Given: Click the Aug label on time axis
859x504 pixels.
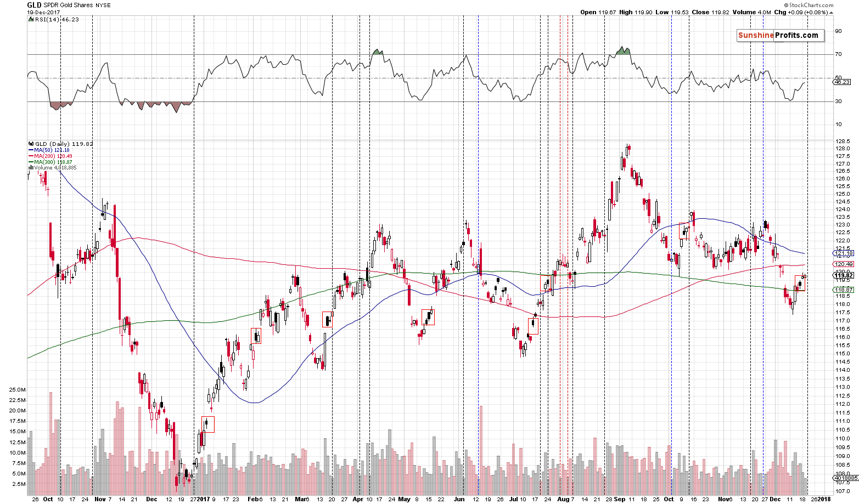Looking at the screenshot, I should click(x=563, y=500).
